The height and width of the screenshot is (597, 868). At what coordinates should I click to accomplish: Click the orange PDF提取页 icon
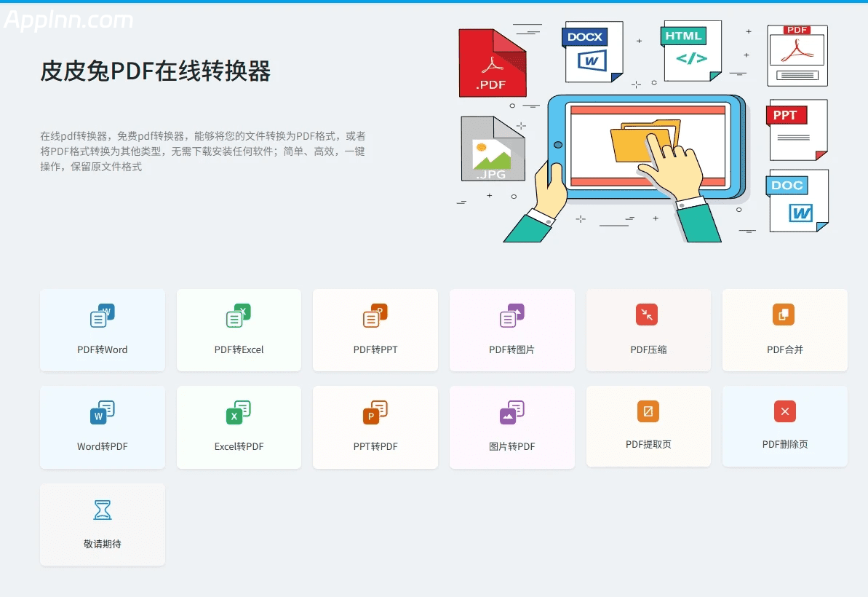click(648, 411)
